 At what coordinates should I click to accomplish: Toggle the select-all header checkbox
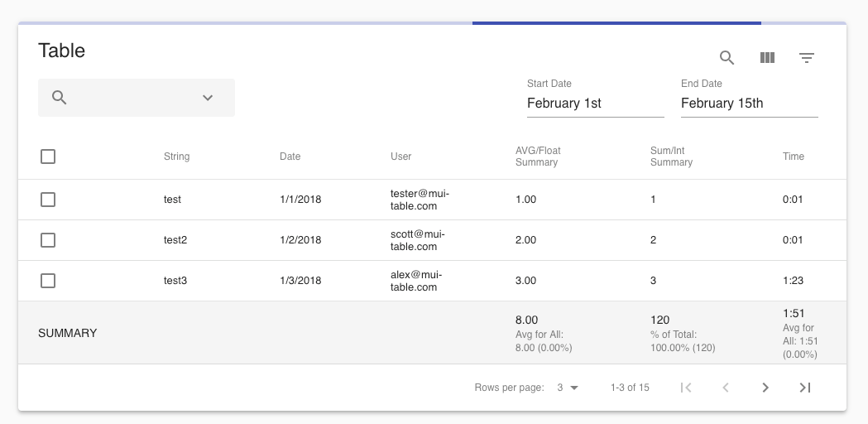point(48,157)
